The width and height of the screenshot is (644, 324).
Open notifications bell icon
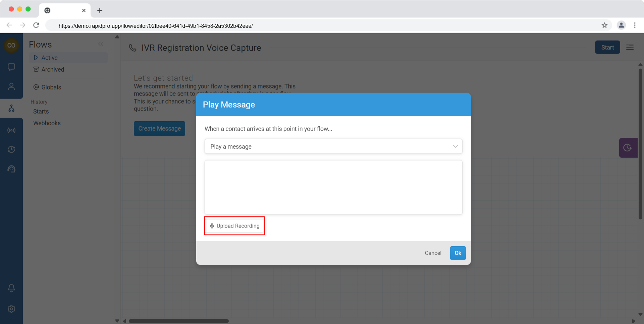click(x=11, y=288)
